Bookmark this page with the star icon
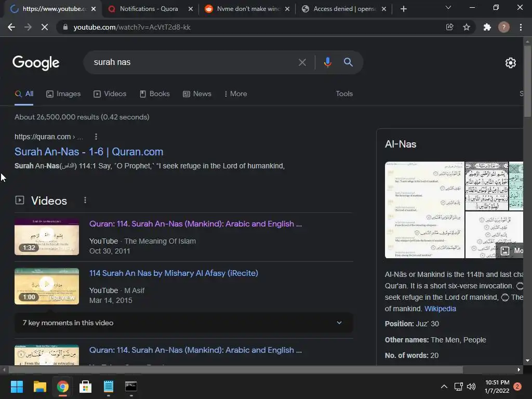The height and width of the screenshot is (399, 532). click(467, 27)
